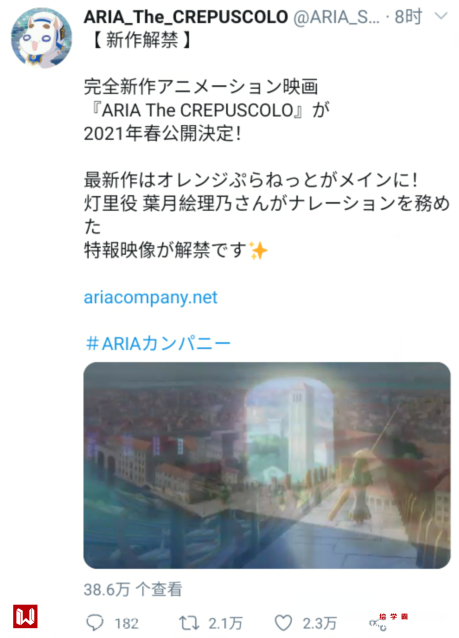Click the reply speech bubble icon
Screen dimensions: 459x638
(x=95, y=623)
